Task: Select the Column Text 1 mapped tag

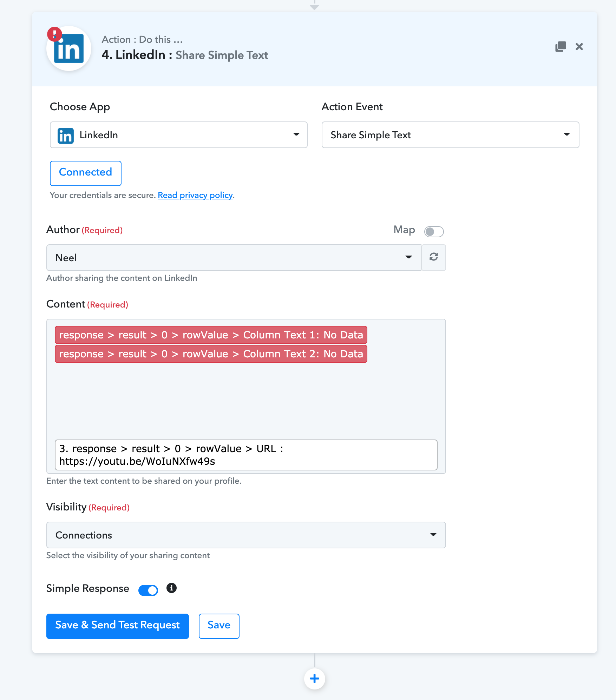Action: 211,335
